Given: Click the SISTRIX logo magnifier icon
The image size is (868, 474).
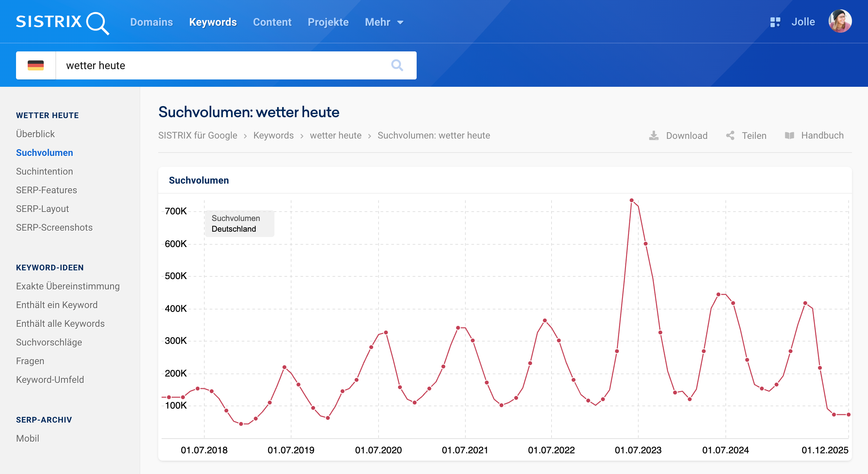Looking at the screenshot, I should click(97, 23).
